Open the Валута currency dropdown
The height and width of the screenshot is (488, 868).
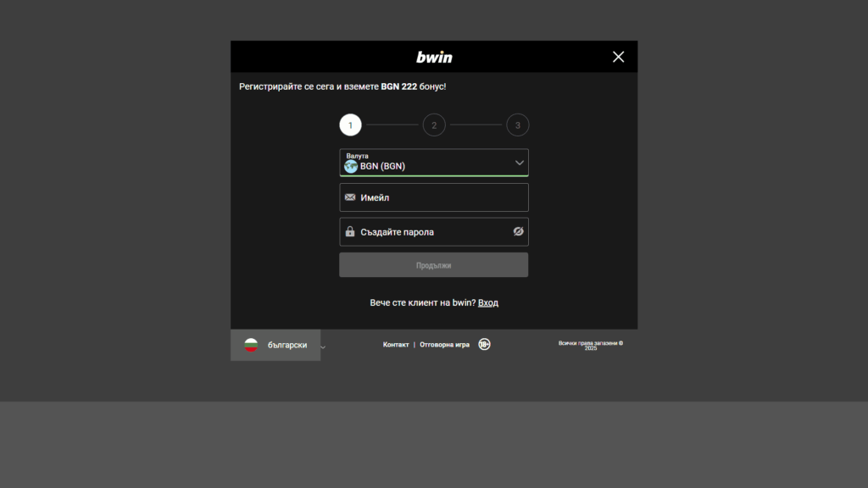(424, 163)
